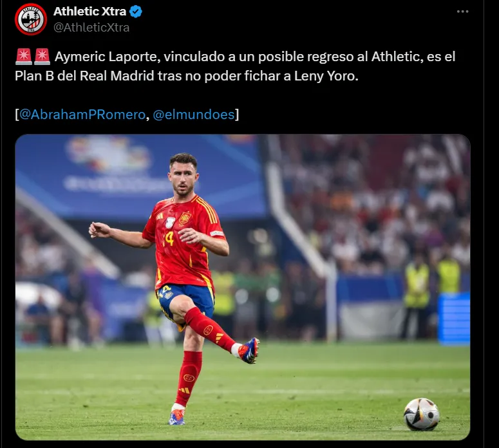The height and width of the screenshot is (448, 499).
Task: Click the number 14 on the red jersey
Action: click(169, 239)
